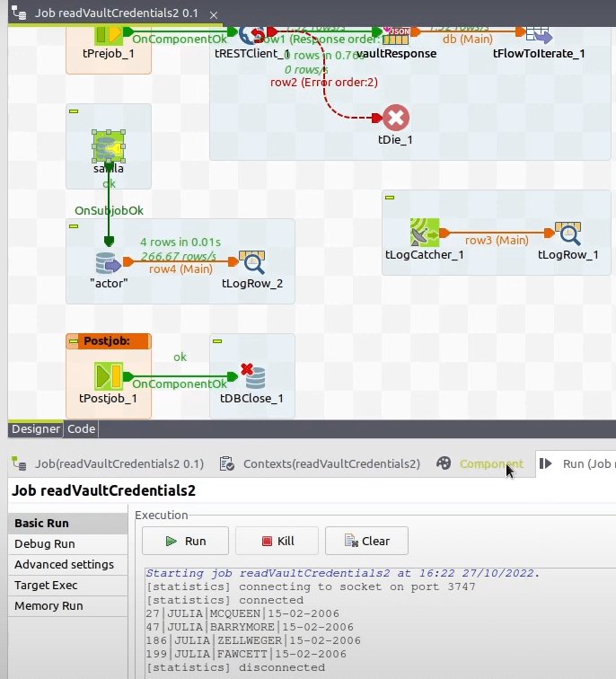
Task: Click the "[statistics] disconnected" console line
Action: tap(235, 667)
